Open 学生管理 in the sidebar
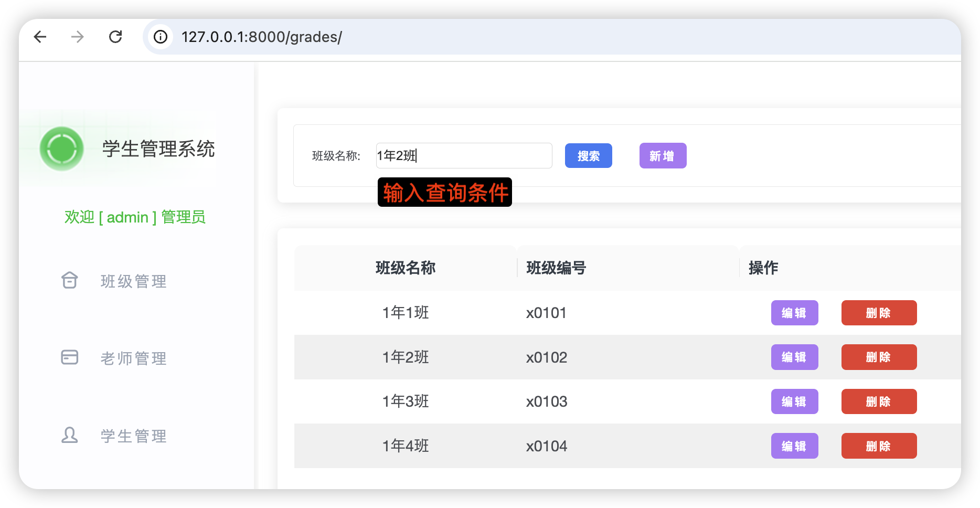Viewport: 980px width, 508px height. [x=133, y=436]
